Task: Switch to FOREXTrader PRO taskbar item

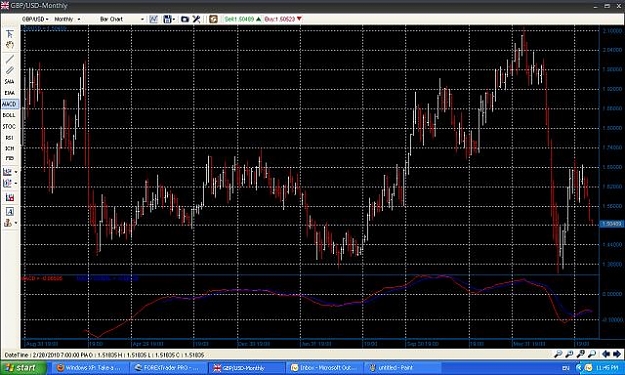Action: [169, 368]
